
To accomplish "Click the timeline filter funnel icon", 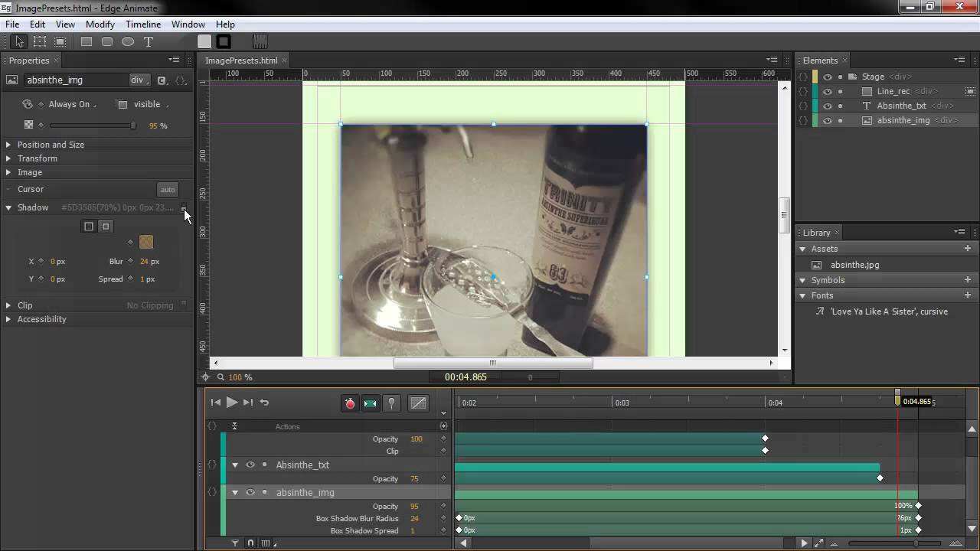I will point(235,543).
